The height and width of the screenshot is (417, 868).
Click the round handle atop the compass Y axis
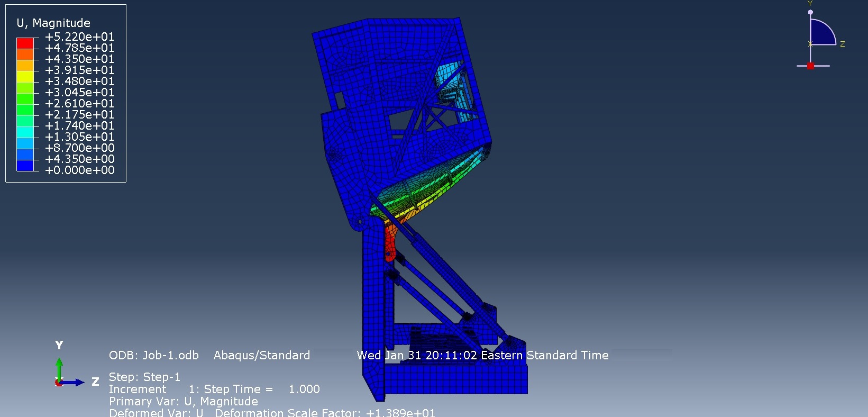click(x=810, y=12)
